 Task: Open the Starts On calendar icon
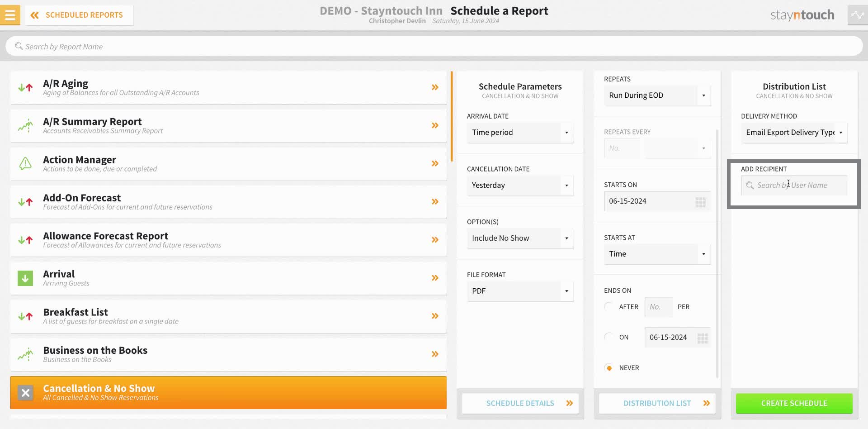(x=700, y=202)
